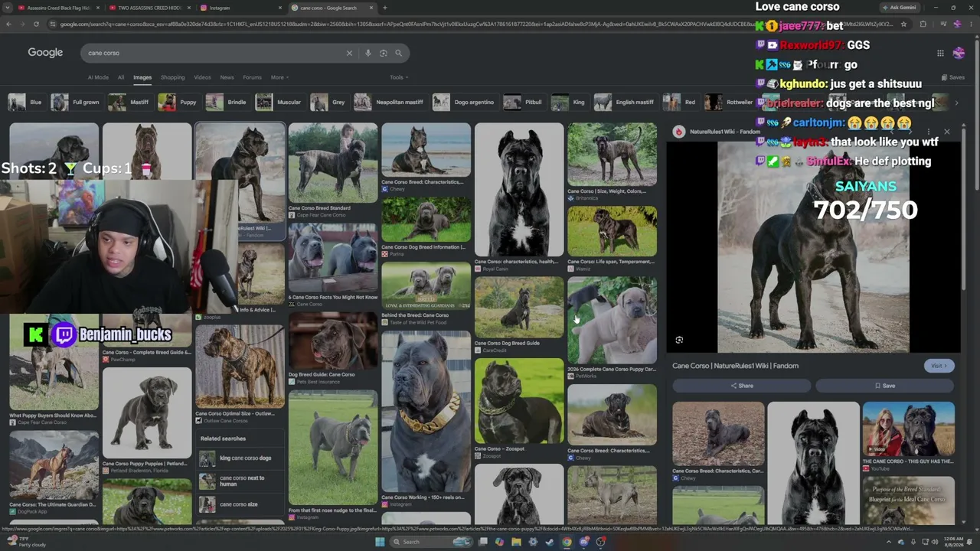Open Google Chrome from the taskbar

click(567, 542)
